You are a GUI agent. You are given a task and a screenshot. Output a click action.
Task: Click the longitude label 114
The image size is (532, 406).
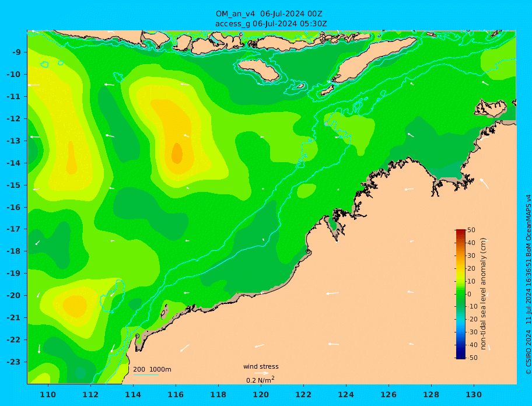pos(133,394)
